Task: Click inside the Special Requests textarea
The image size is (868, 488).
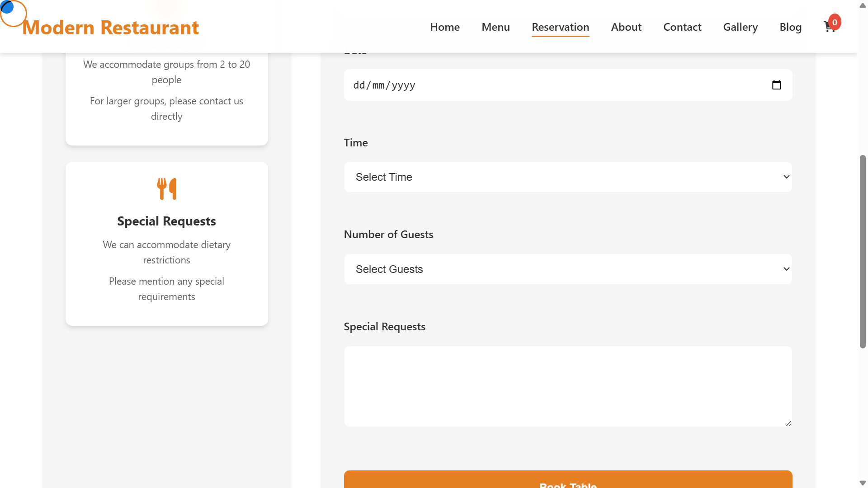Action: click(x=568, y=386)
